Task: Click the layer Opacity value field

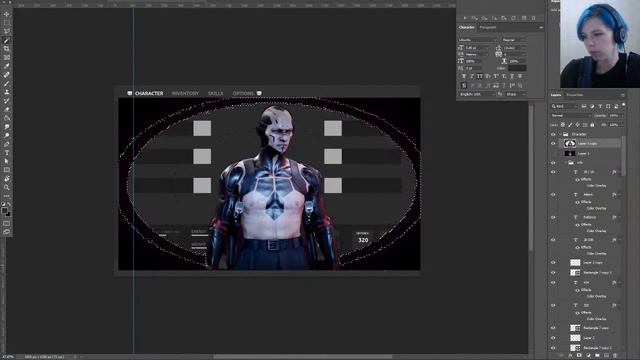Action: (613, 116)
